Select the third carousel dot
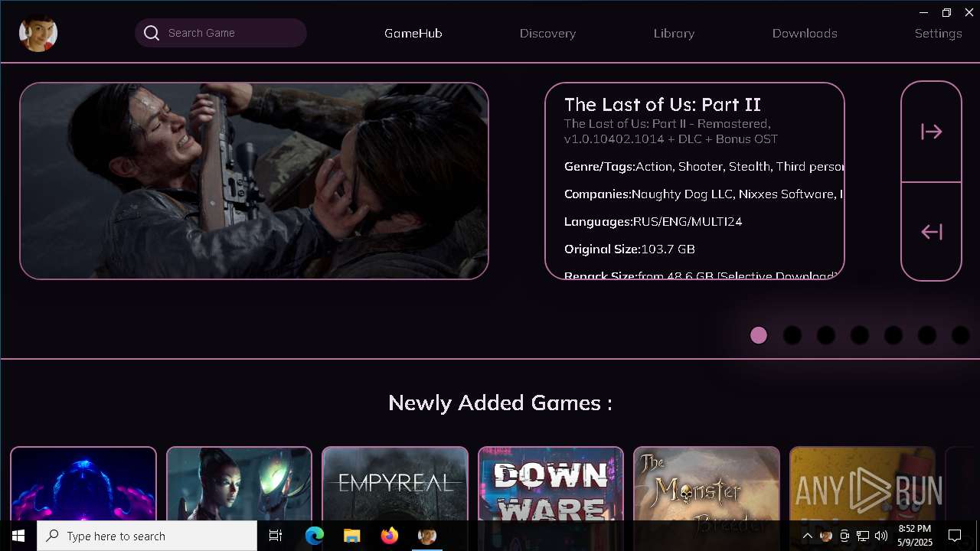 click(x=826, y=335)
